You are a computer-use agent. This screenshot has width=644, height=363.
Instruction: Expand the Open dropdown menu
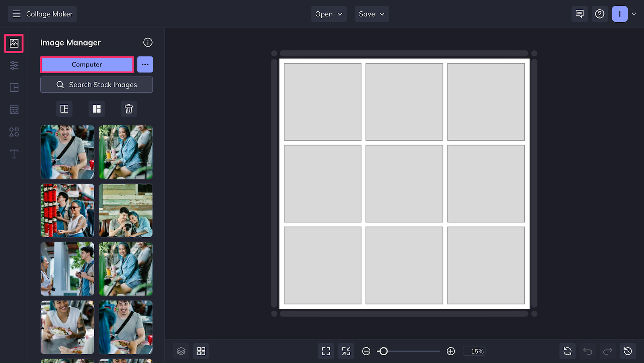[329, 14]
